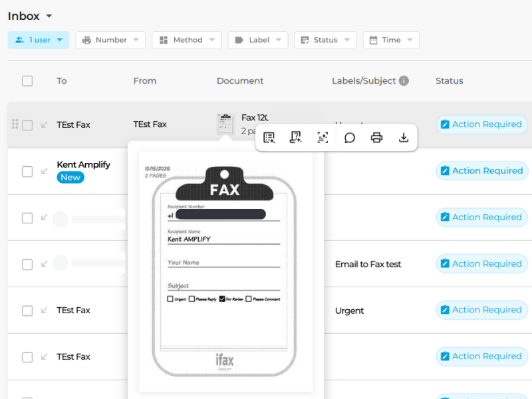
Task: Print the fax using printer icon
Action: click(376, 138)
